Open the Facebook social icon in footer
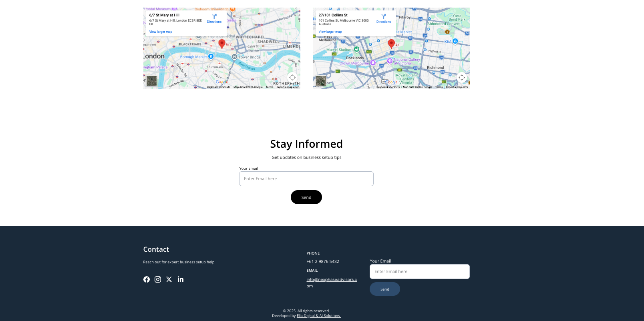Viewport: 644px width, 321px height. (147, 279)
